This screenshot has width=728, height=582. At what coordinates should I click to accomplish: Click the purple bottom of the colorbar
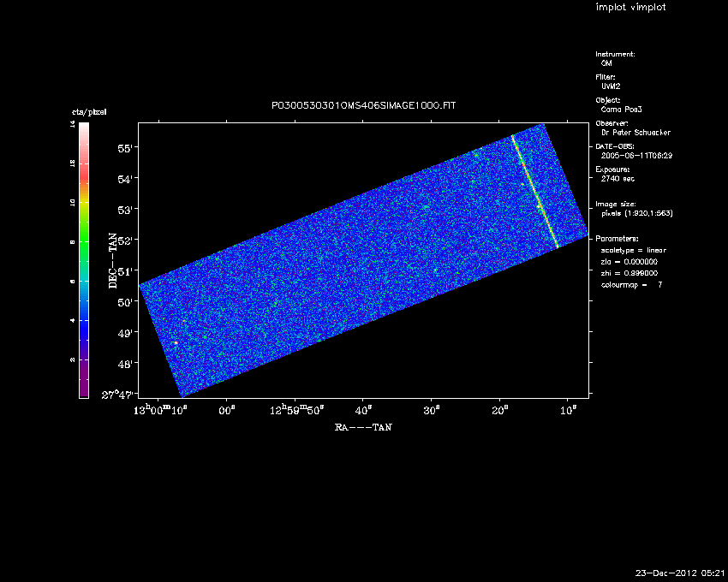84,383
